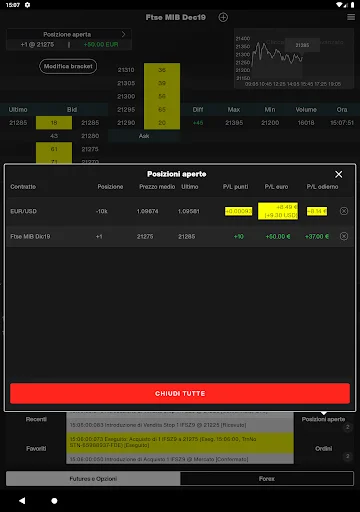Open the Recenti section
The image size is (360, 512).
36,419
